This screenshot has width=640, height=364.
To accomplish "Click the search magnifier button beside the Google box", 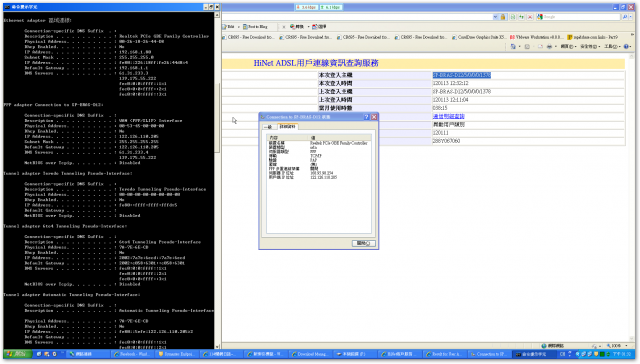I will click(625, 17).
